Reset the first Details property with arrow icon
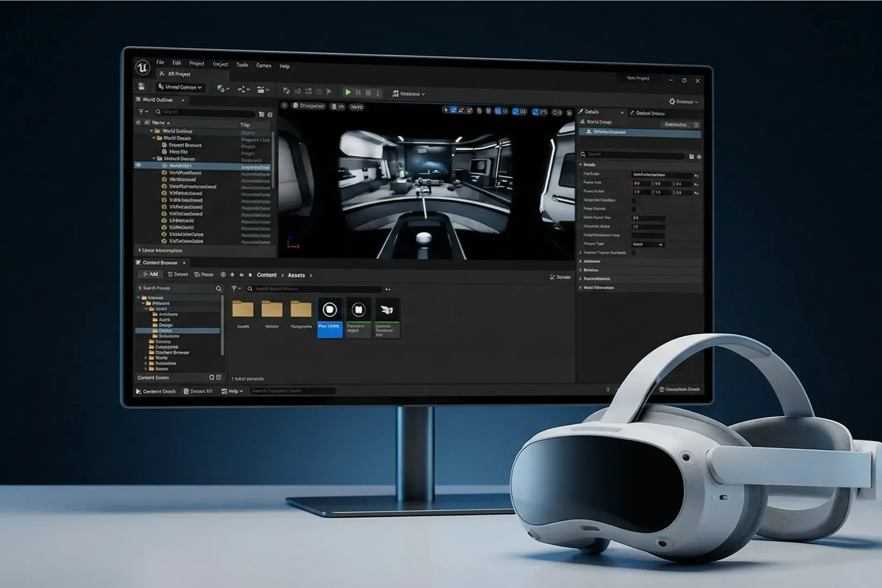Screen dimensions: 882x588 (697, 176)
